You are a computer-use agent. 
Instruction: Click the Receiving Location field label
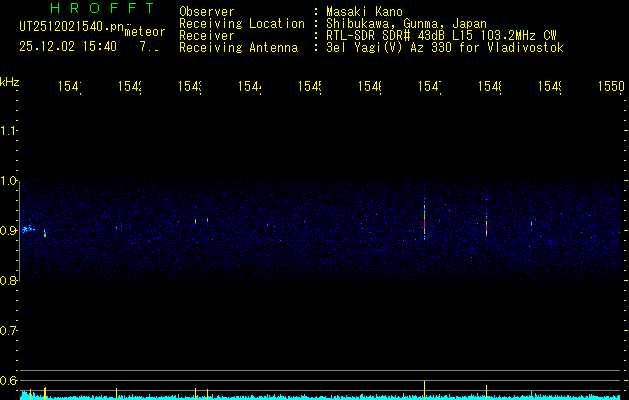pyautogui.click(x=241, y=24)
